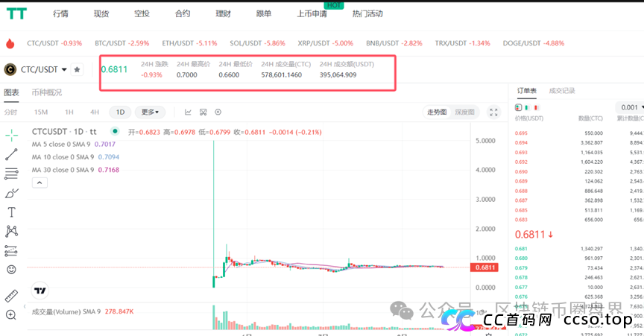
Task: Click the chart screenshot scissors icon
Action: click(203, 112)
